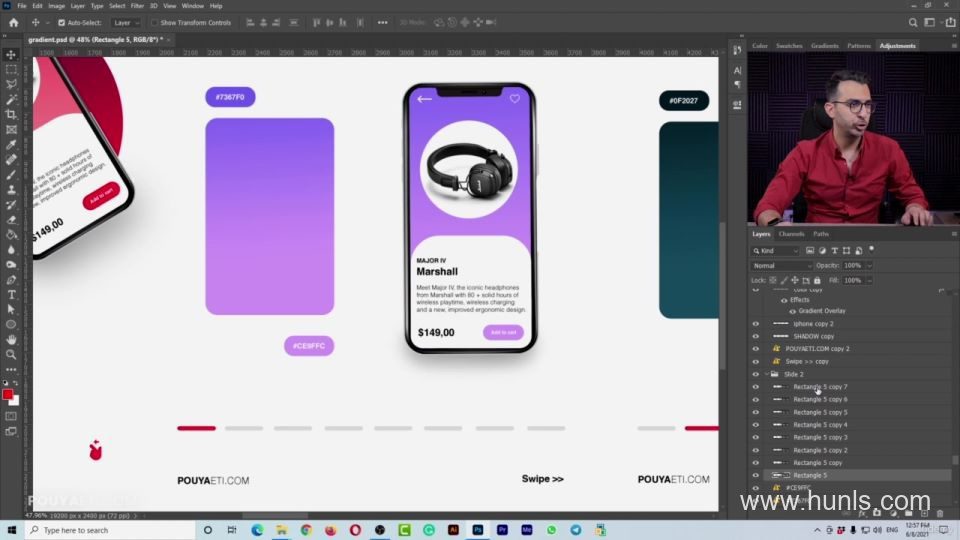Image resolution: width=960 pixels, height=540 pixels.
Task: Open the search icon in options bar
Action: click(x=913, y=23)
